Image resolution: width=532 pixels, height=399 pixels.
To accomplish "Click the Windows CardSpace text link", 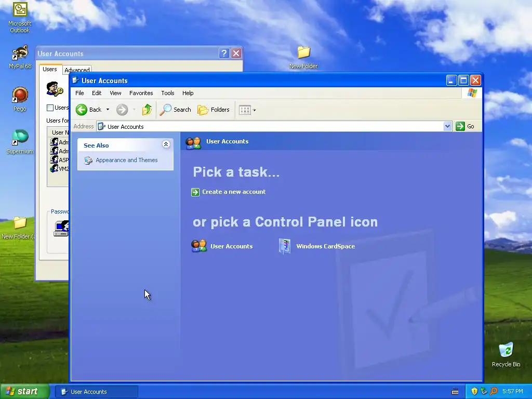I will coord(325,246).
